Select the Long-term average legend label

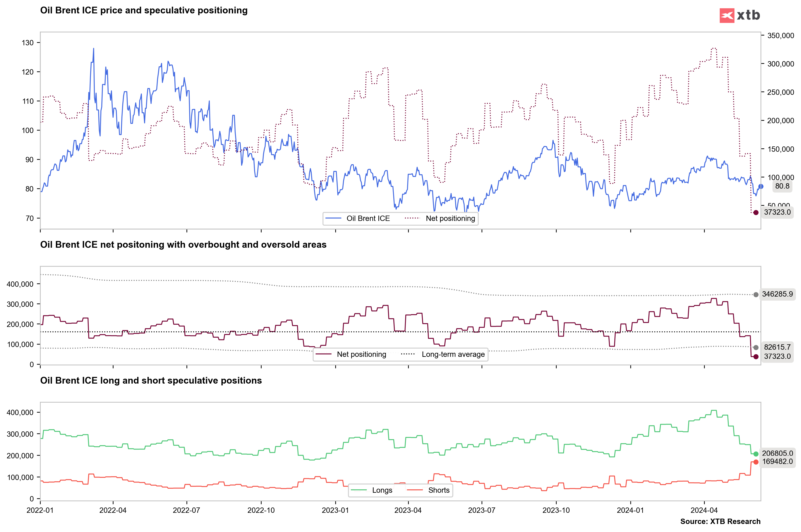coord(453,355)
